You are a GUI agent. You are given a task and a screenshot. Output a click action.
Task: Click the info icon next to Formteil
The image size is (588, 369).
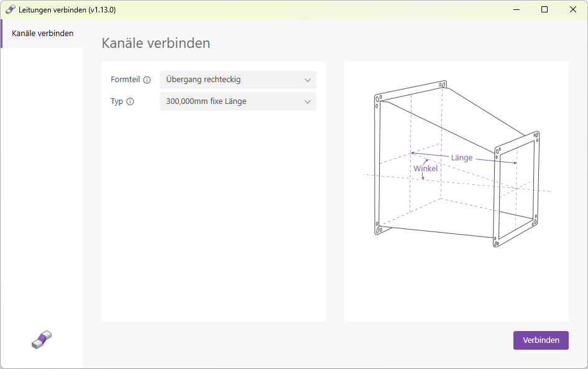pos(147,80)
